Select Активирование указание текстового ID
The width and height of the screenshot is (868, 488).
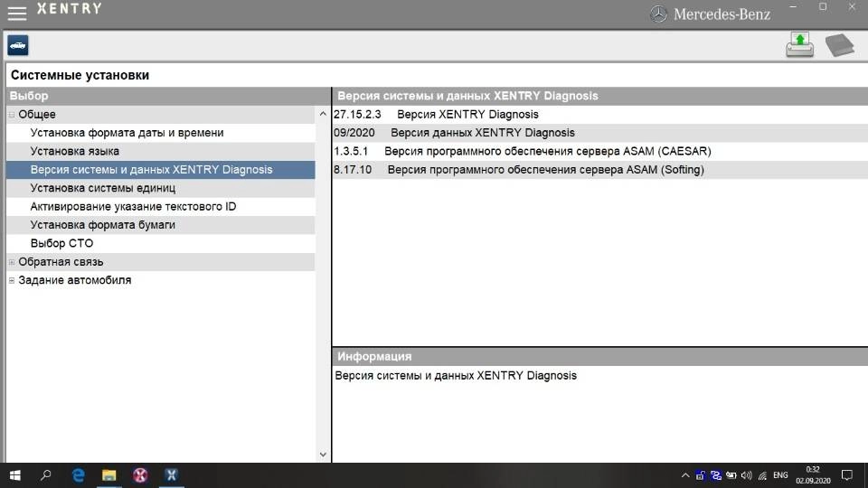click(x=161, y=206)
